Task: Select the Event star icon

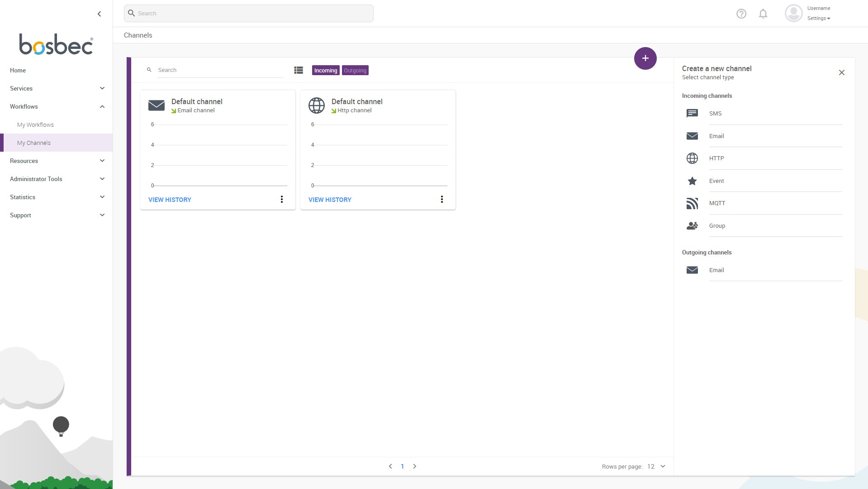Action: pyautogui.click(x=692, y=181)
